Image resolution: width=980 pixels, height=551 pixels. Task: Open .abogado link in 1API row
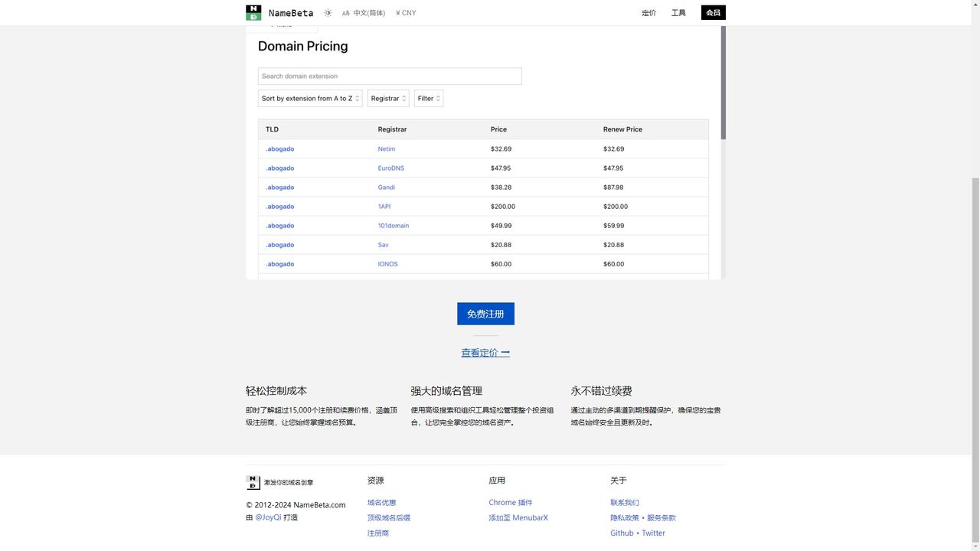click(x=279, y=207)
